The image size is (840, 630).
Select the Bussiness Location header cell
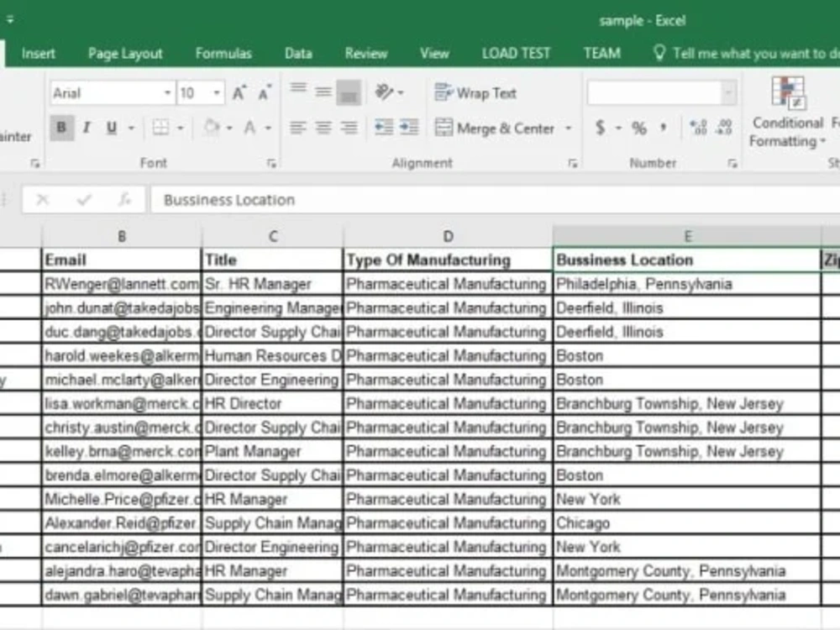click(687, 260)
